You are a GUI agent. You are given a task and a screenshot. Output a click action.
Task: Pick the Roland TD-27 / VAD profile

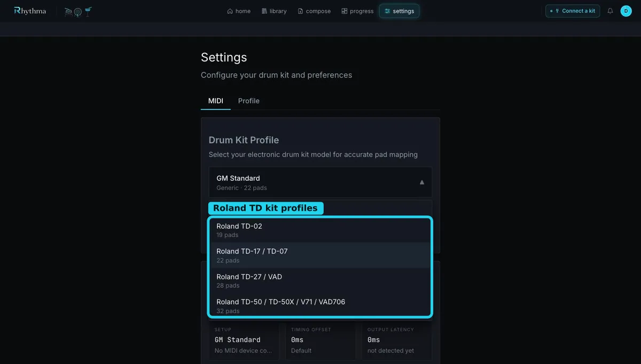tap(320, 281)
